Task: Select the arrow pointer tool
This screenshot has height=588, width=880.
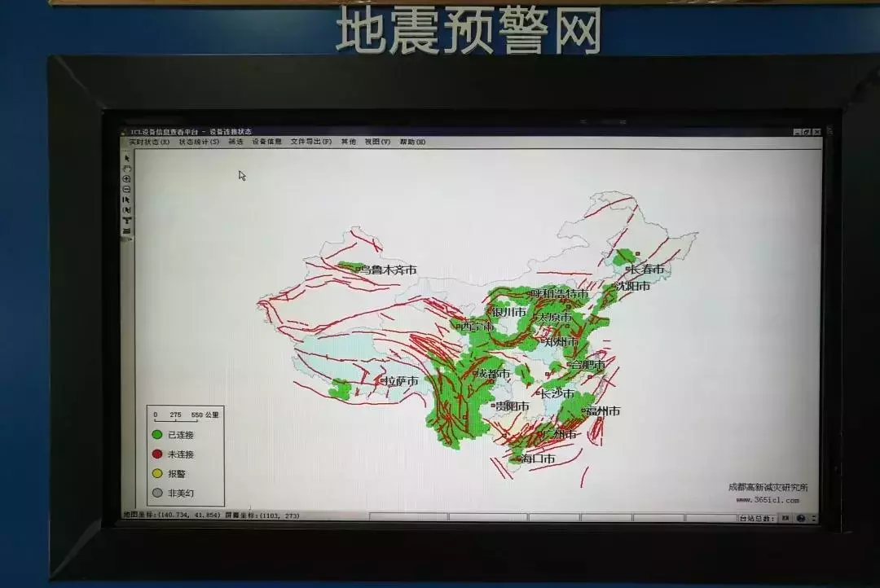Action: (127, 158)
